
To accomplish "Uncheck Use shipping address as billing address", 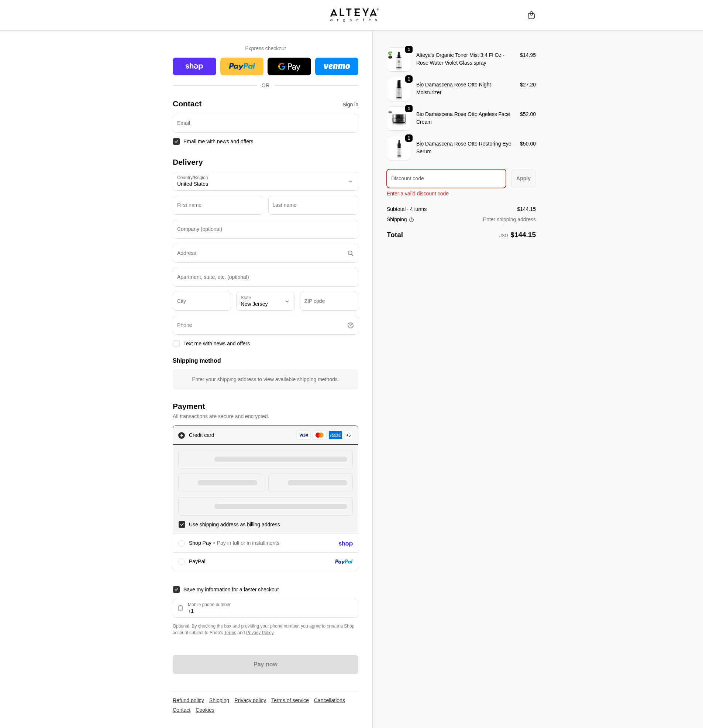I will (x=182, y=524).
